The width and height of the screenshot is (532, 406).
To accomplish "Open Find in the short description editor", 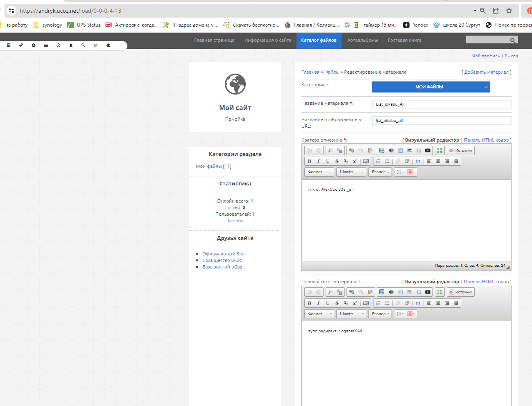I will click(331, 151).
